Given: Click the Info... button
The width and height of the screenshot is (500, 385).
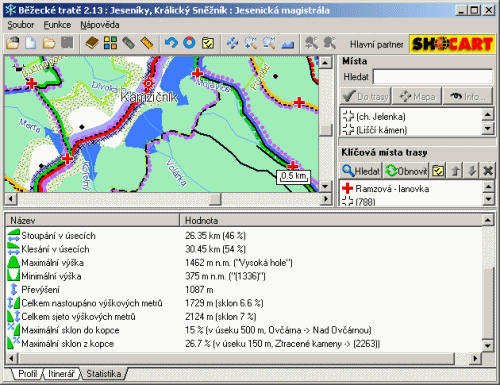Looking at the screenshot, I should pyautogui.click(x=468, y=97).
